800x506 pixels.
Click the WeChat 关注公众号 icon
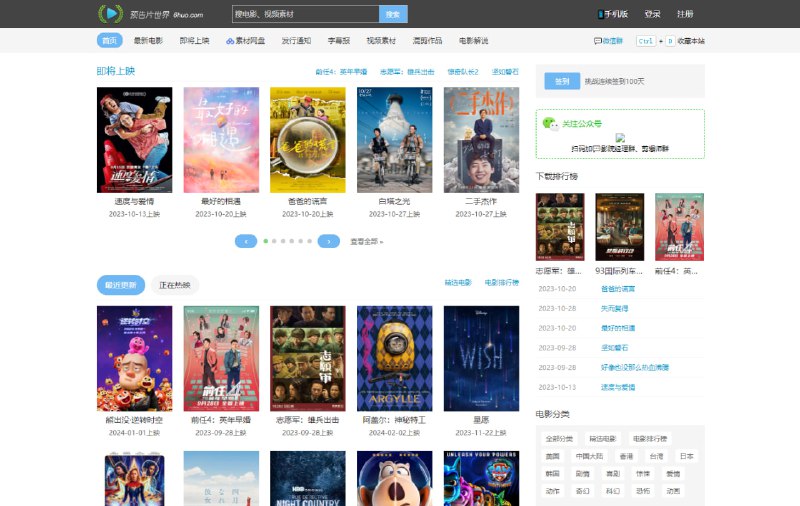pos(549,123)
